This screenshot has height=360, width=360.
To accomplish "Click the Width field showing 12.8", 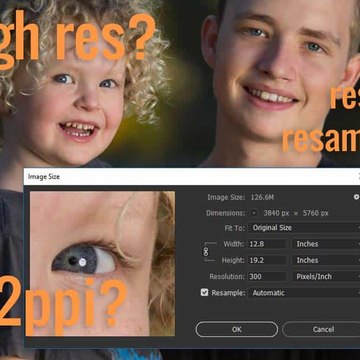I will pos(267,244).
